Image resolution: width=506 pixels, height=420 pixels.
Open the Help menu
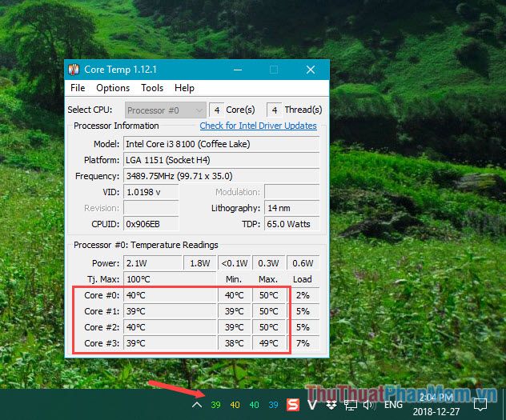tap(184, 88)
